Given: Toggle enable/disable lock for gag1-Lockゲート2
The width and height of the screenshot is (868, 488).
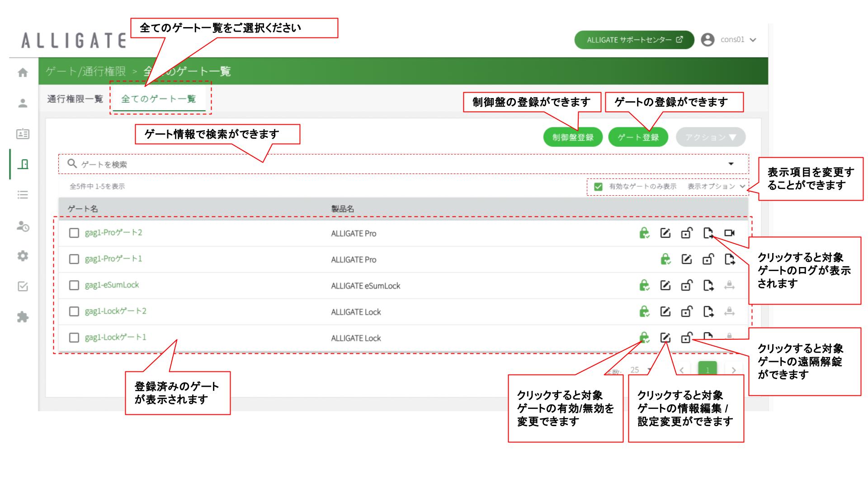Looking at the screenshot, I should pyautogui.click(x=644, y=312).
